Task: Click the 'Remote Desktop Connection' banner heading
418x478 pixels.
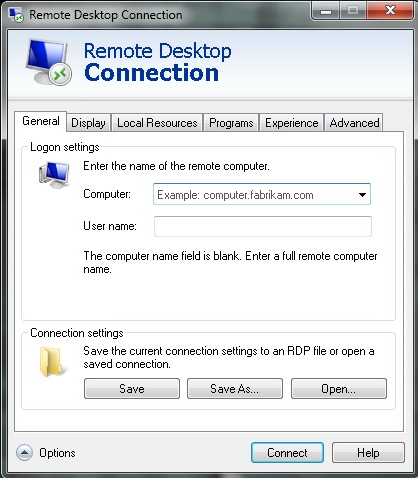Action: click(157, 62)
